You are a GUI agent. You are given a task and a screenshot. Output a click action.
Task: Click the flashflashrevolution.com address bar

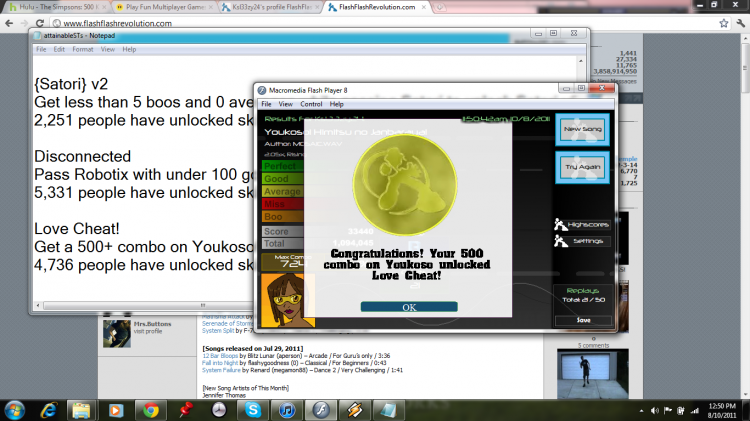pyautogui.click(x=383, y=23)
